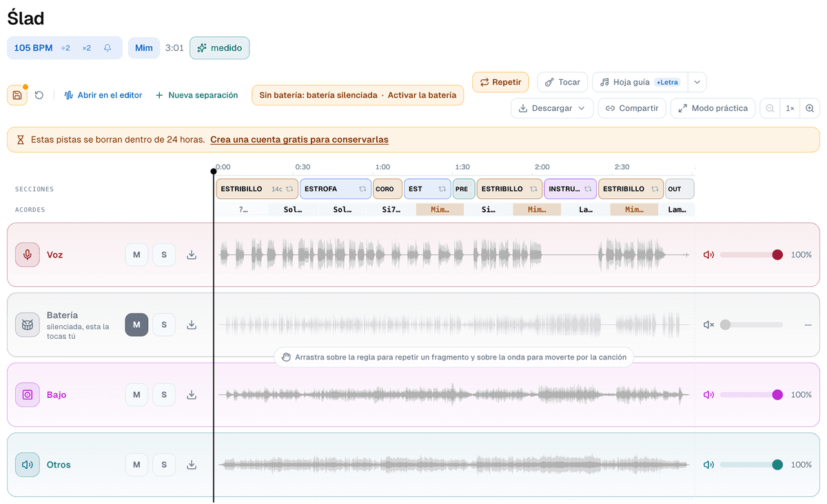Screen dimensions: 827x504
Task: Click the Tocar button
Action: click(x=562, y=82)
